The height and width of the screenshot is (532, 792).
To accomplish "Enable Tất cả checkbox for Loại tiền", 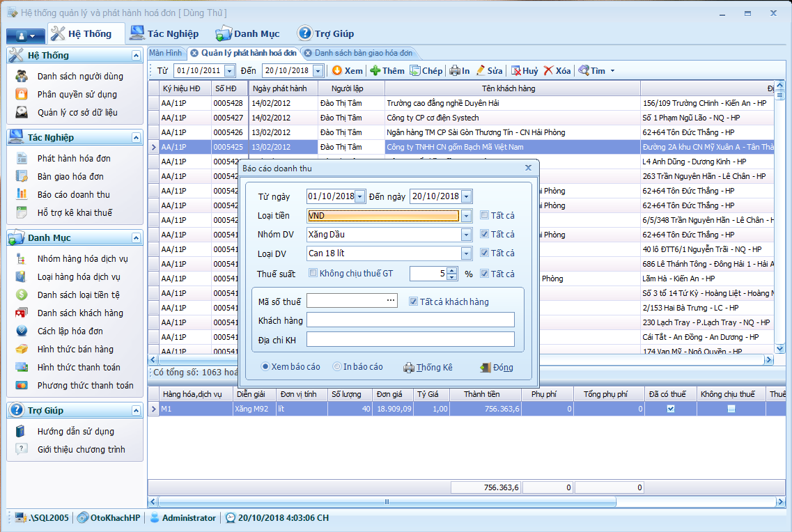I will pos(484,216).
